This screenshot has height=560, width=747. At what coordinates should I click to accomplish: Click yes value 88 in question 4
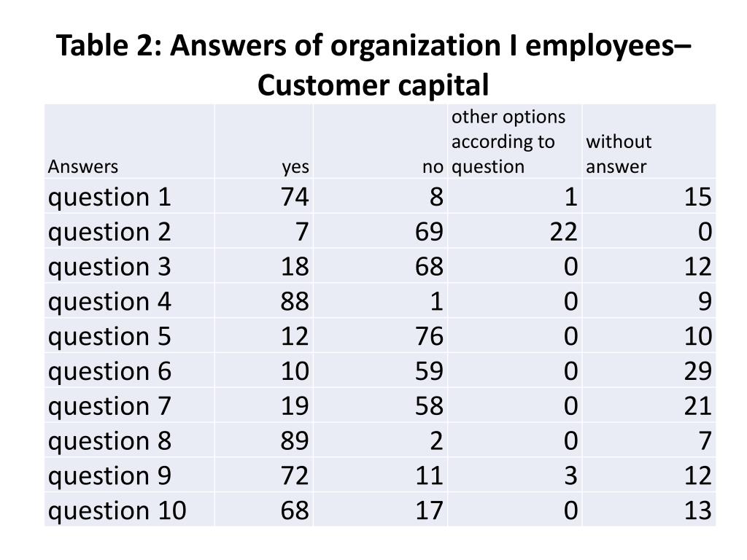295,301
